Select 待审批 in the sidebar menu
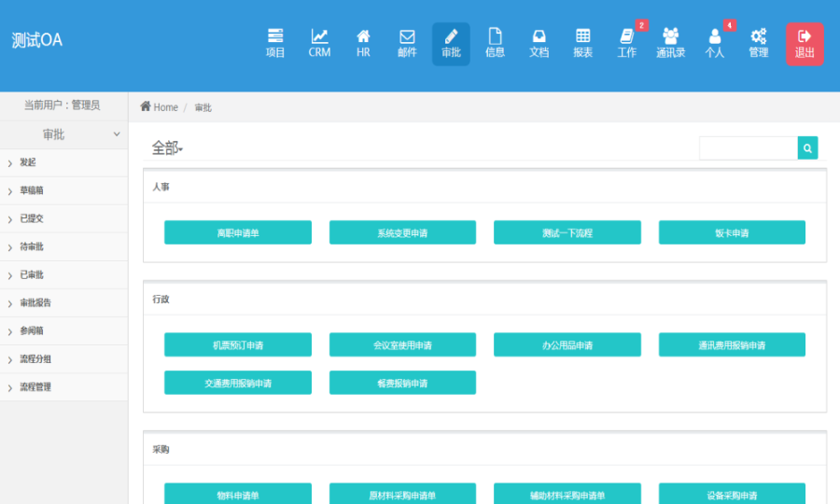 32,247
